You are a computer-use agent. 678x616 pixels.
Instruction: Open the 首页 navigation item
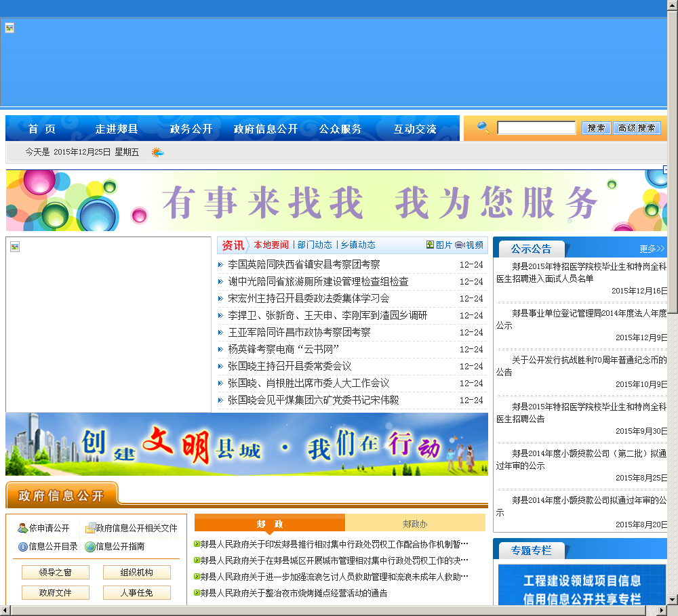[x=42, y=129]
